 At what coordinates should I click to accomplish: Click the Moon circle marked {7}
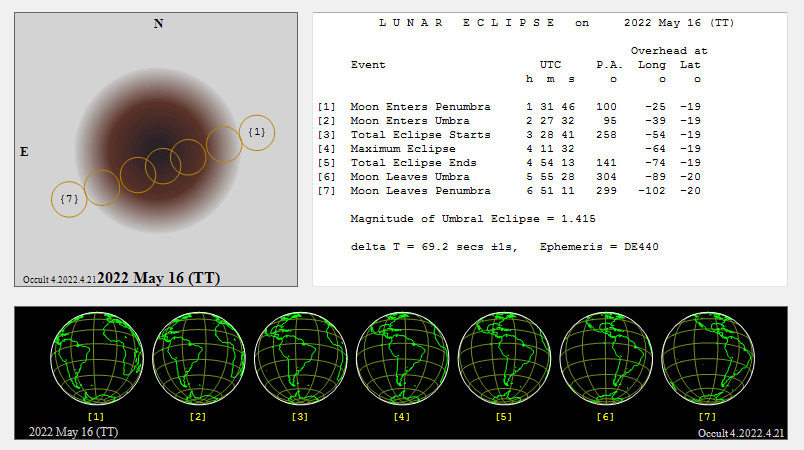click(x=69, y=199)
